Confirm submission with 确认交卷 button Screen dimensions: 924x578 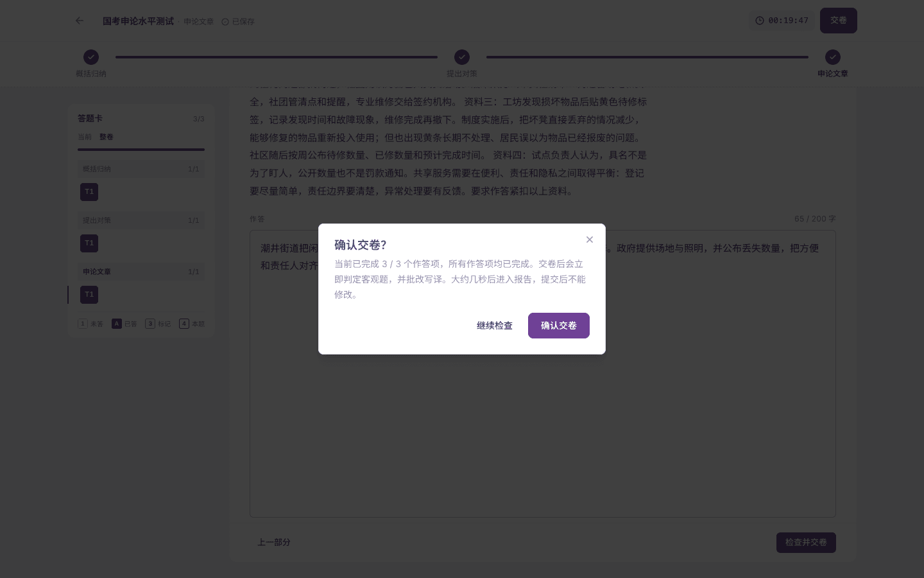pyautogui.click(x=558, y=326)
